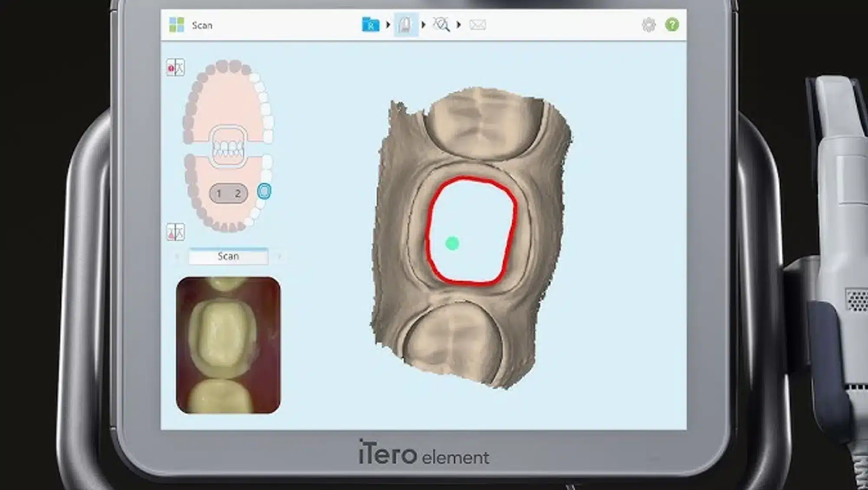The image size is (868, 490).
Task: Go to next scan mode arrow
Action: 279,257
